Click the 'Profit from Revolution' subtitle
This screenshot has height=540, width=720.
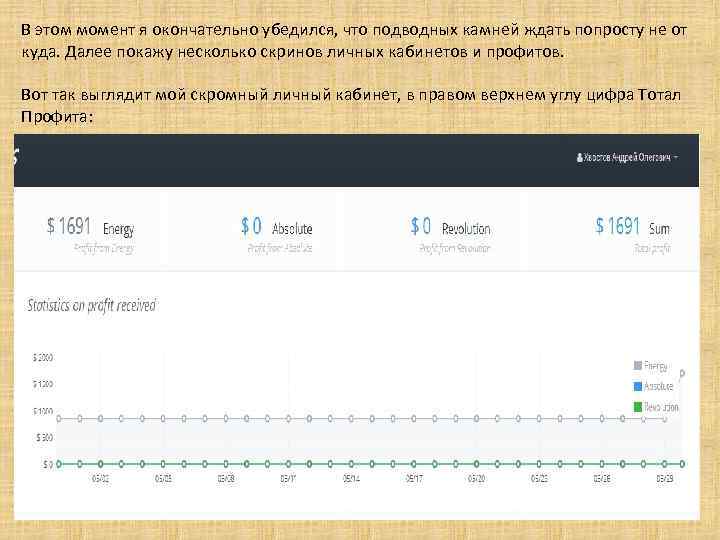(455, 248)
